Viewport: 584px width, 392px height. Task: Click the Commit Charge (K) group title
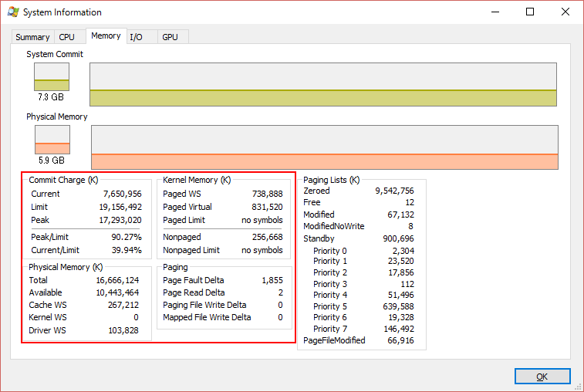pyautogui.click(x=63, y=180)
